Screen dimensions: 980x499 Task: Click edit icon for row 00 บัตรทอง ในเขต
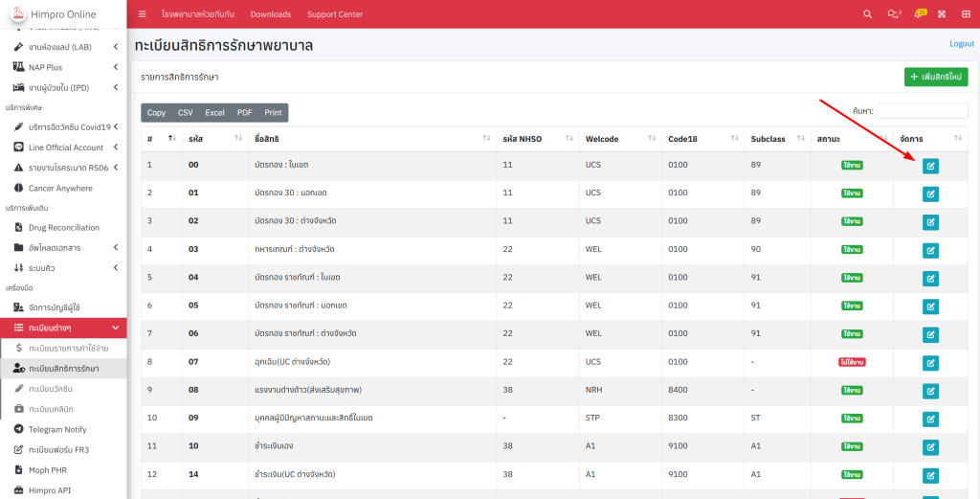pyautogui.click(x=930, y=166)
